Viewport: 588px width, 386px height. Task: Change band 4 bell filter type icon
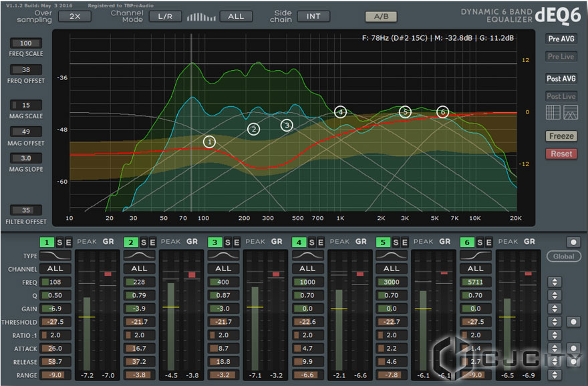(307, 256)
